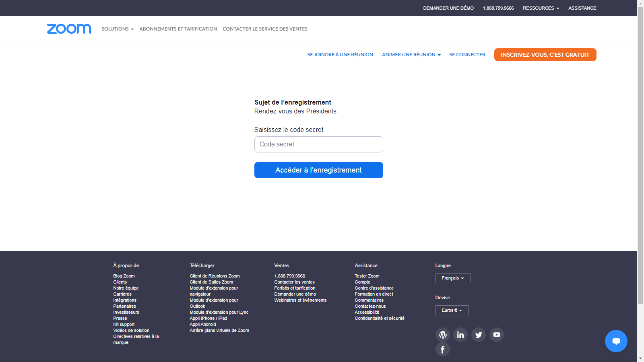Viewport: 644px width, 362px height.
Task: Focus the Code secret input field
Action: click(x=318, y=144)
